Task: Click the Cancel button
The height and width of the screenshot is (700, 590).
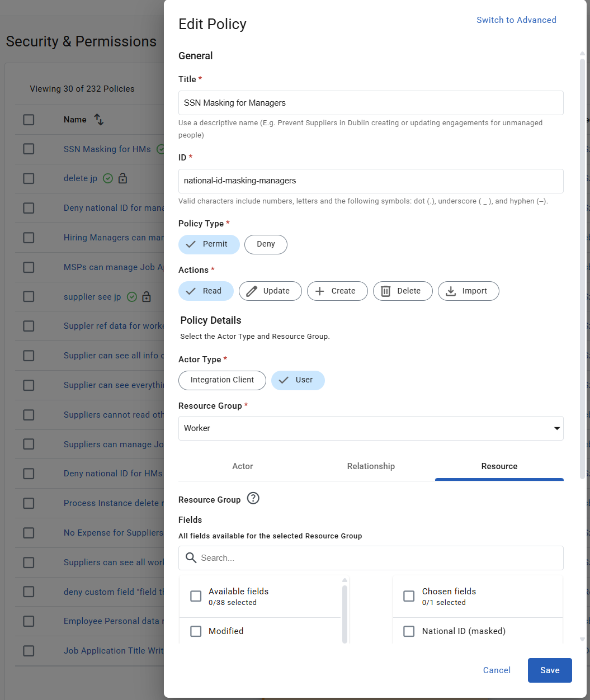Action: pos(497,670)
